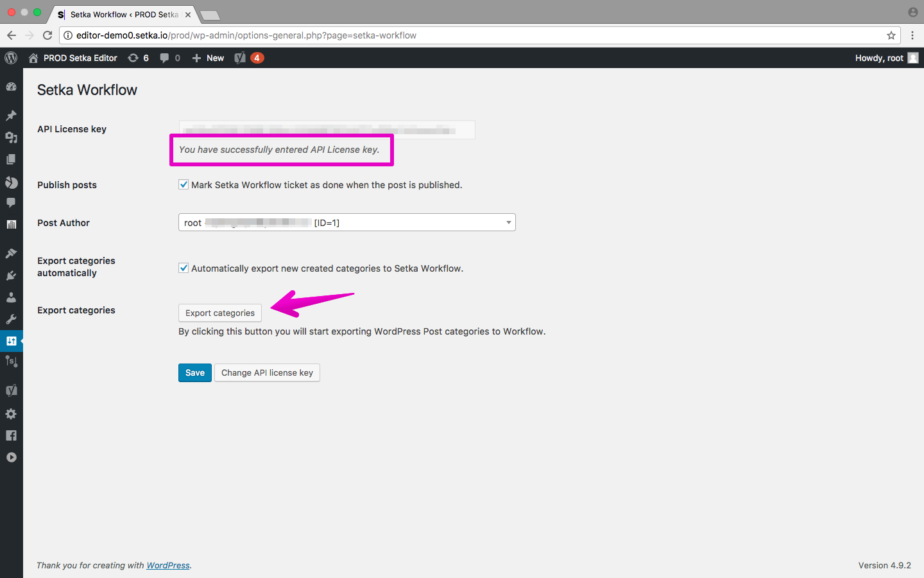Open the Users icon in the sidebar
This screenshot has height=578, width=924.
[x=11, y=297]
